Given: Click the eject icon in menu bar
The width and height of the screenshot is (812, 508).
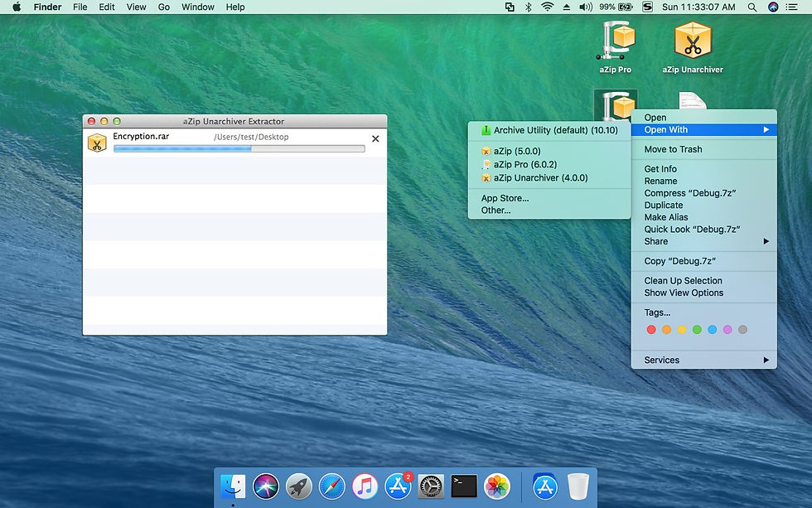Looking at the screenshot, I should point(566,7).
